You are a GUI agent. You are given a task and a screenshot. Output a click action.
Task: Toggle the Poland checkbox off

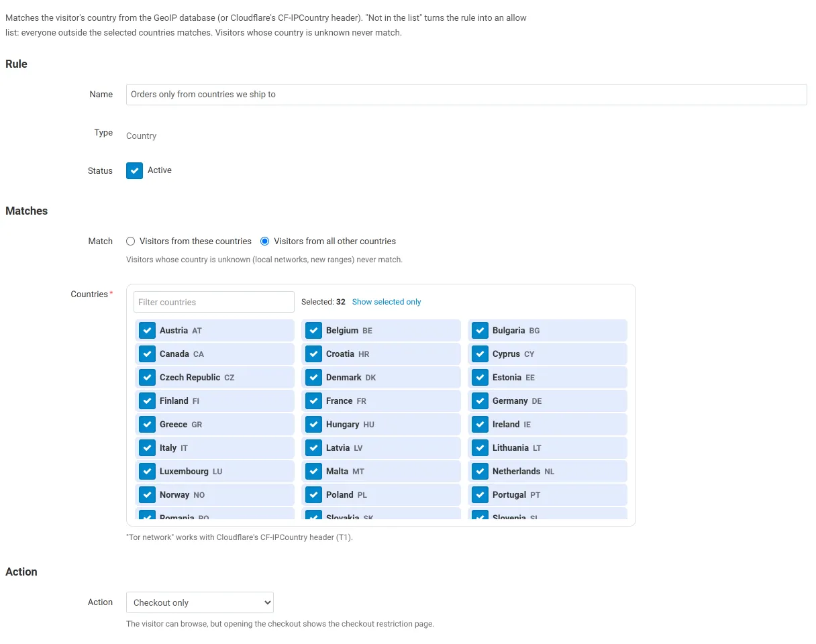coord(314,495)
